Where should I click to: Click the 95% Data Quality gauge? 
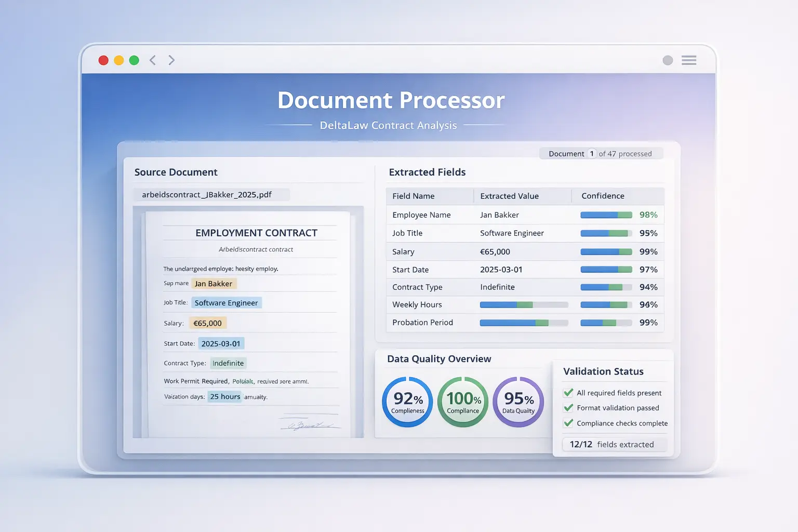pos(518,402)
